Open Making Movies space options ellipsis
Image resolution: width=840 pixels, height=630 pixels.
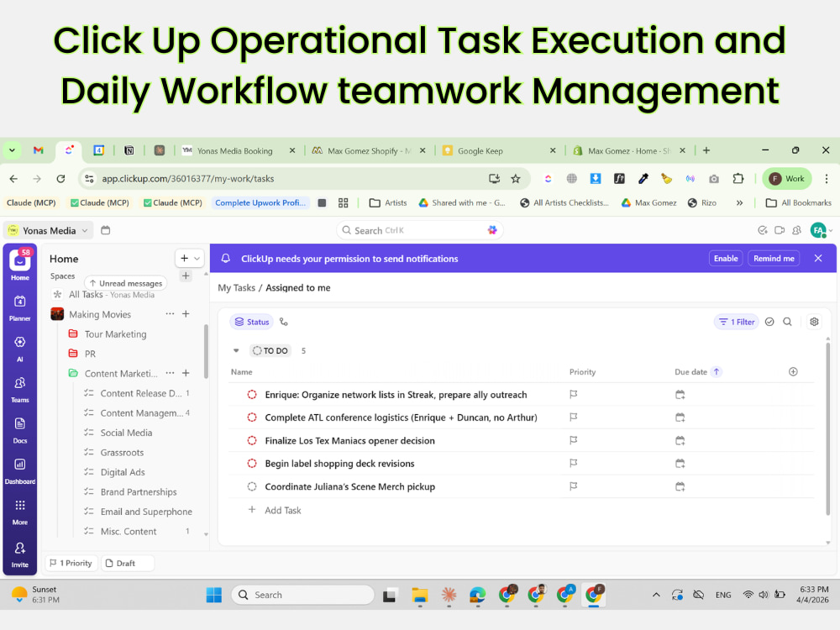170,314
